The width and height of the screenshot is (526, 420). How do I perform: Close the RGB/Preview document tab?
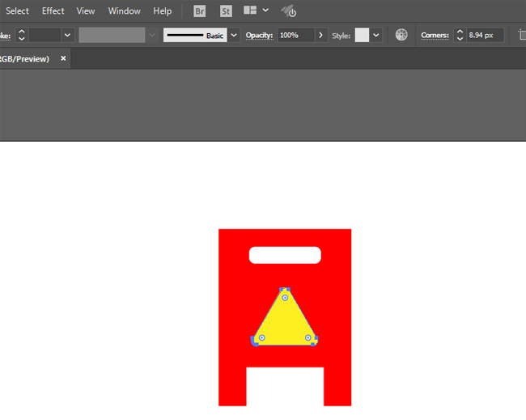(63, 58)
